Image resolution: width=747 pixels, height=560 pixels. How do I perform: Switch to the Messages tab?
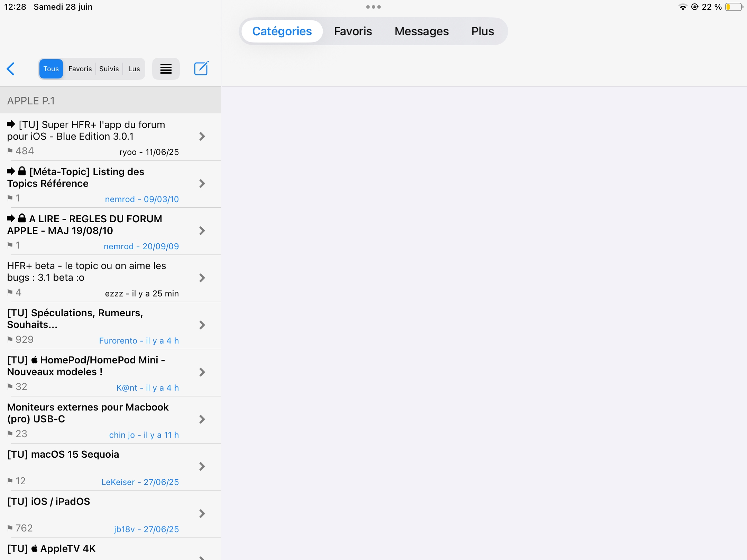(x=421, y=31)
